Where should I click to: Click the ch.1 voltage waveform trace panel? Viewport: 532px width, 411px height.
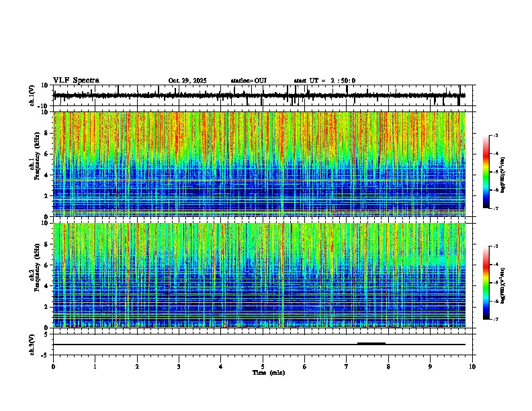264,95
